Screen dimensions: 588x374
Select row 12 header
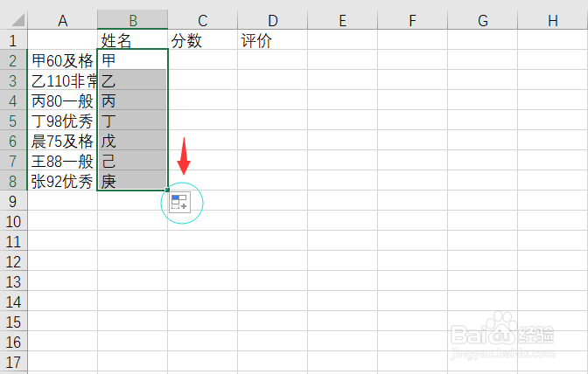13,261
